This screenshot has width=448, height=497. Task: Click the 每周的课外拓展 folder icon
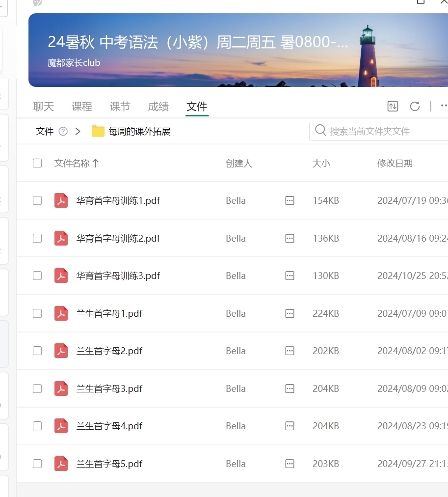coord(98,131)
